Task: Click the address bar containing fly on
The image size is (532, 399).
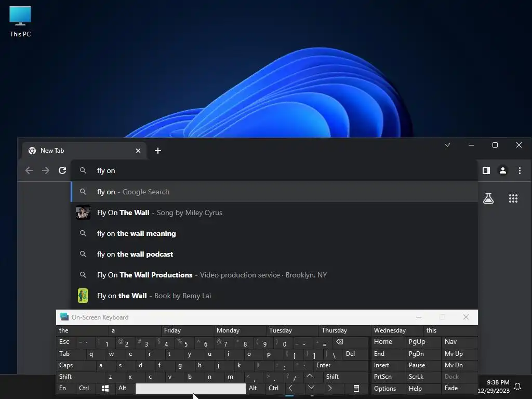Action: pyautogui.click(x=274, y=170)
